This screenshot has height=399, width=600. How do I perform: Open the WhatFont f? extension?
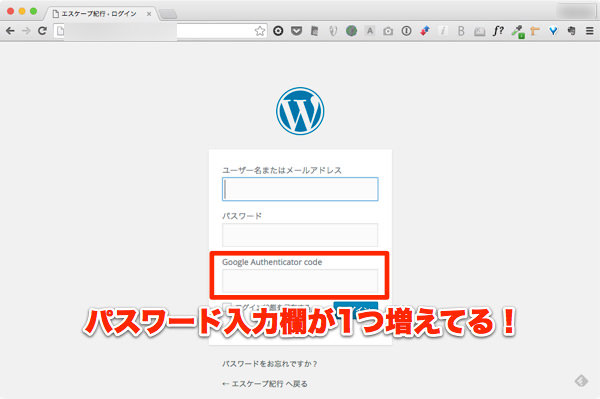coord(498,31)
